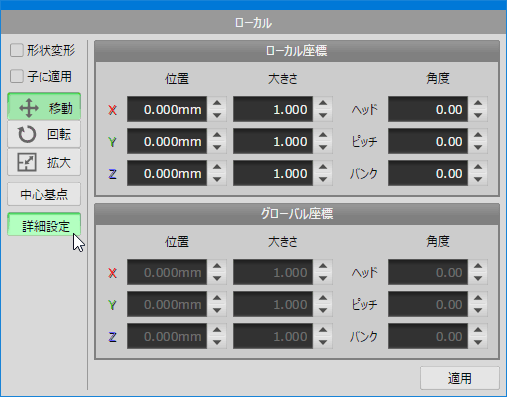Click global position Z input field
Image resolution: width=507 pixels, height=397 pixels.
[167, 336]
